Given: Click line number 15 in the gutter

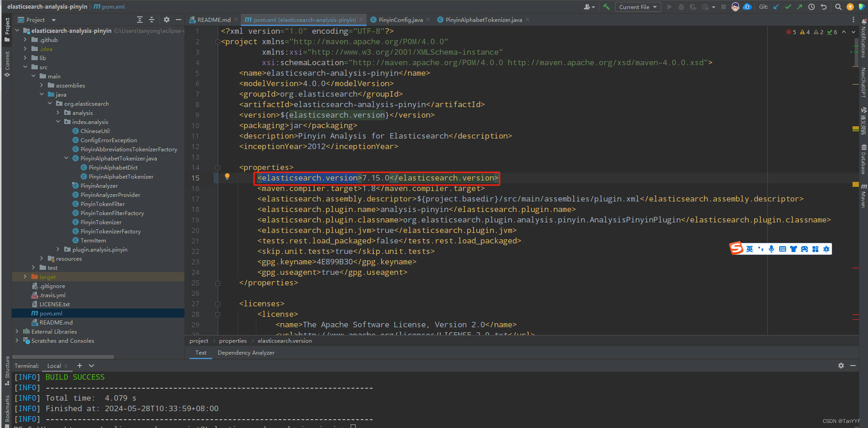Looking at the screenshot, I should coord(195,178).
